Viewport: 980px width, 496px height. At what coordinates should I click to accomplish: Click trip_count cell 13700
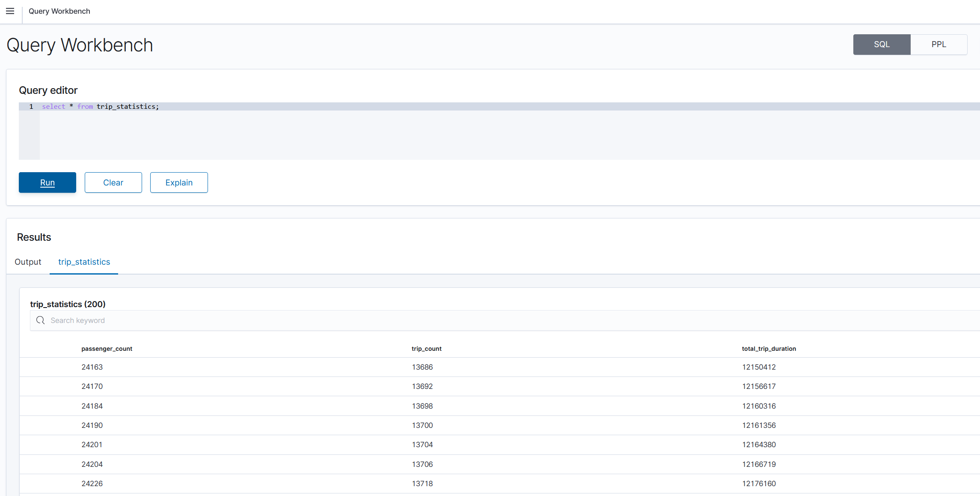pos(422,425)
